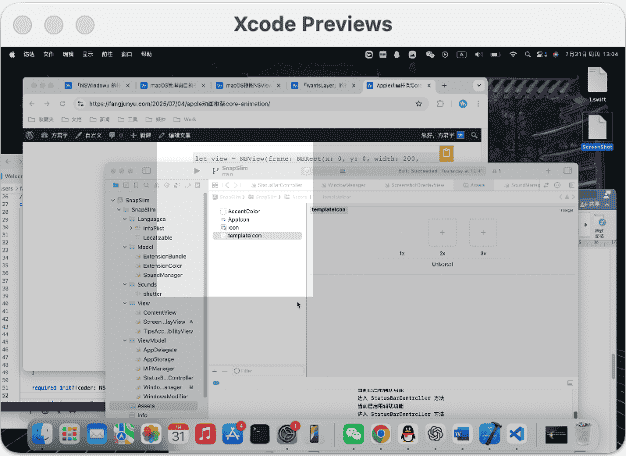
Task: Open Visual Studio Code from the Dock
Action: pyautogui.click(x=517, y=434)
